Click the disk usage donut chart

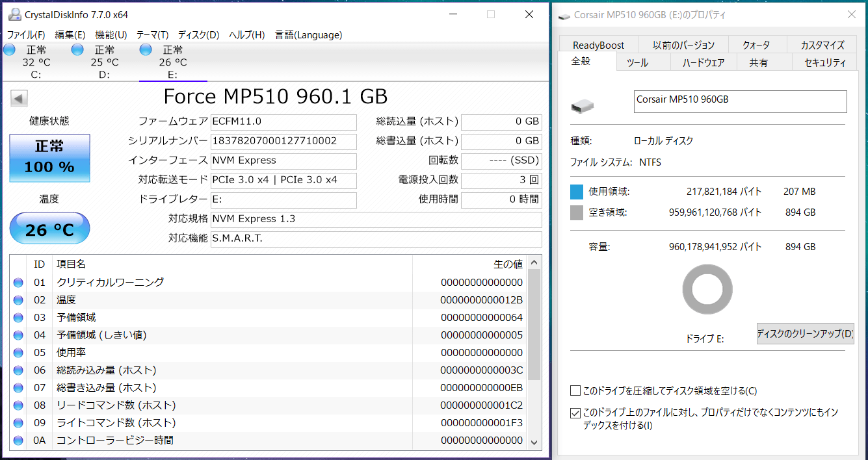(x=707, y=290)
